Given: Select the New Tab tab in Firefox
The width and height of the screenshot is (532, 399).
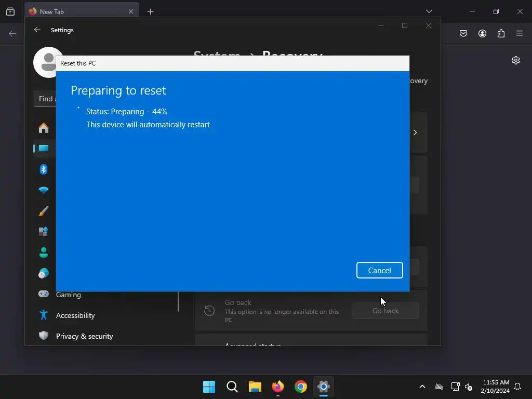Looking at the screenshot, I should pyautogui.click(x=82, y=11).
